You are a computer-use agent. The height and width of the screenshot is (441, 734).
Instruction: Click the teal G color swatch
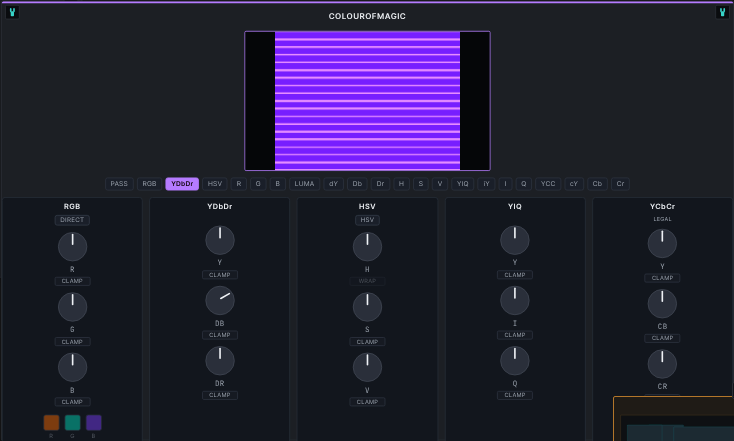click(72, 423)
